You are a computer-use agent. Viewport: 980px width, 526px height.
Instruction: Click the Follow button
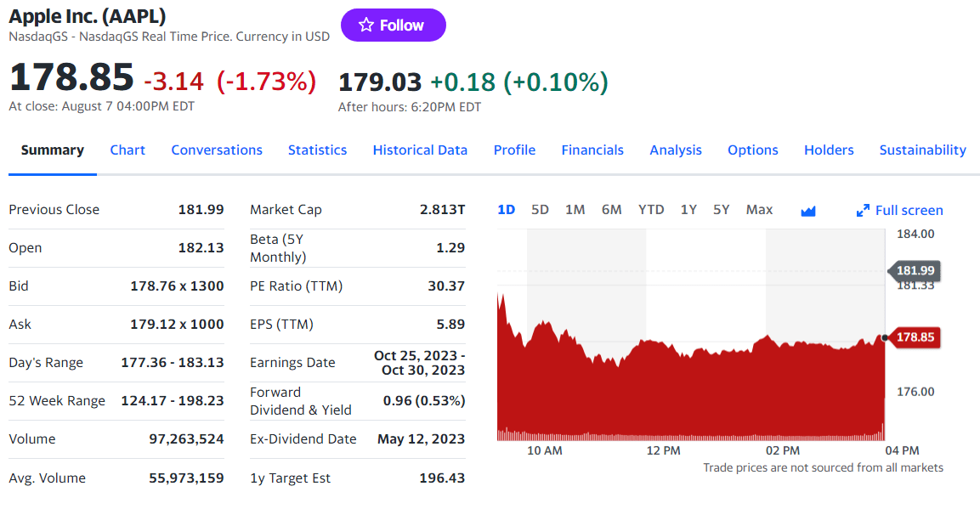[393, 25]
